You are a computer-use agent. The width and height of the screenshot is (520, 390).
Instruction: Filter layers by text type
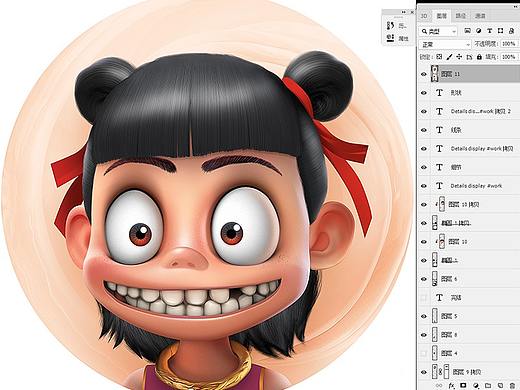tap(489, 31)
